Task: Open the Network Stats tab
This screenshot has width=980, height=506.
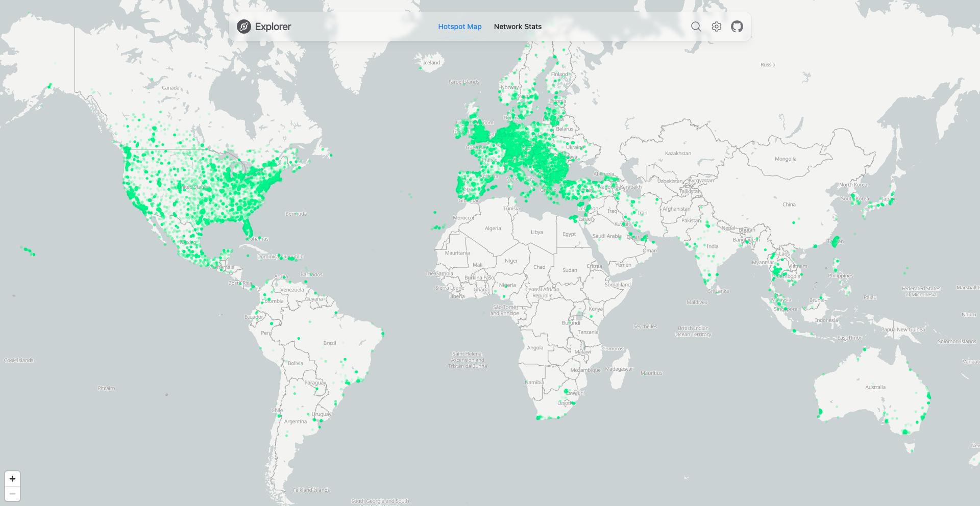Action: tap(518, 27)
